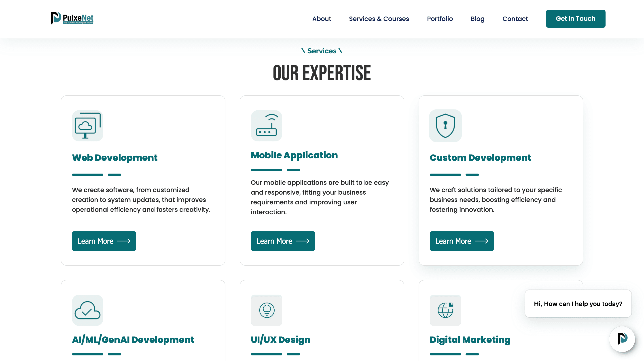This screenshot has width=644, height=361.
Task: Click the 'Our mobile applications' description text
Action: tap(320, 197)
